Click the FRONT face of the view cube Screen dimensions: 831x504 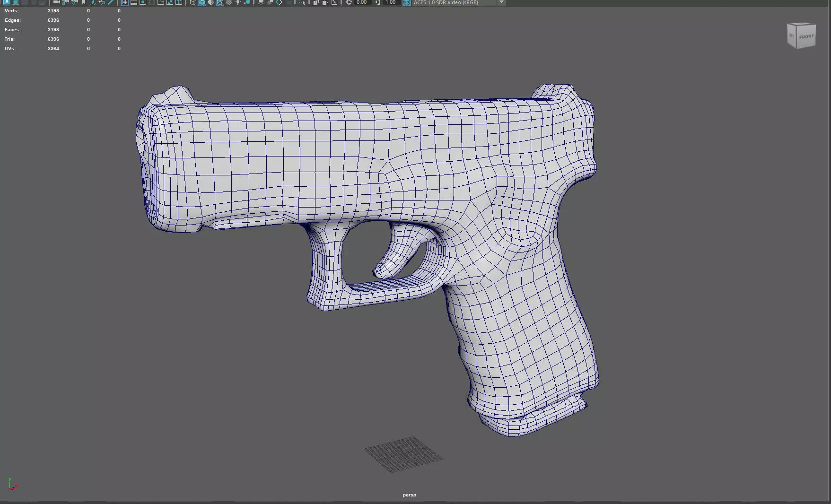coord(806,36)
